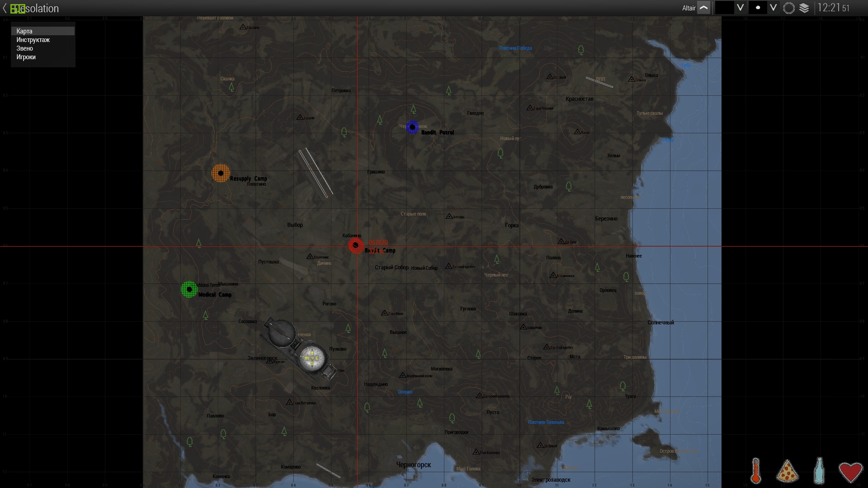Screen dimensions: 868x488
Task: Click the Горка town label
Action: coord(512,225)
